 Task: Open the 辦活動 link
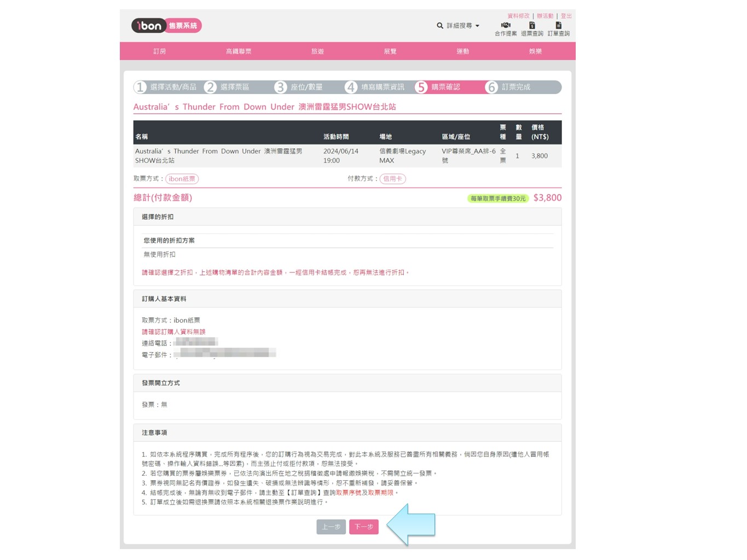545,16
